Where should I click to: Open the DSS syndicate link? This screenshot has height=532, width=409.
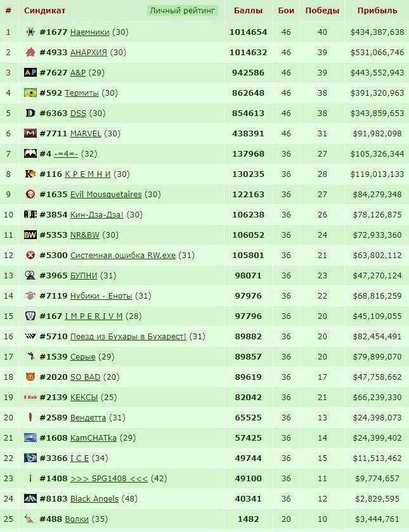(78, 114)
